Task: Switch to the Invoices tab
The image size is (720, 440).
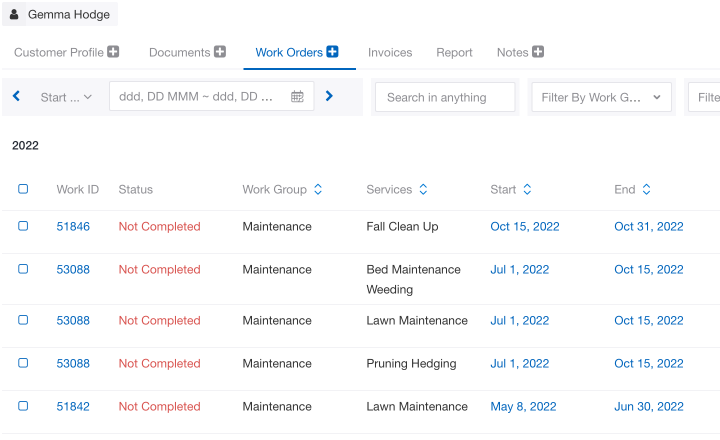Action: [390, 52]
